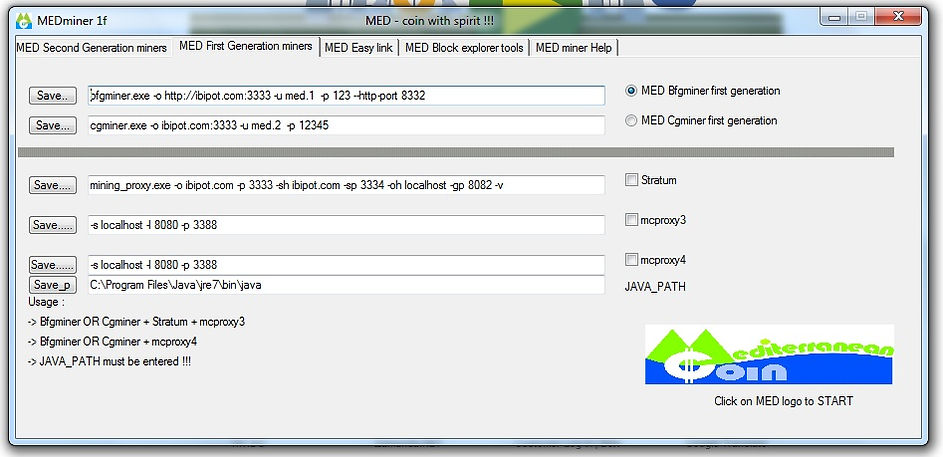Select MED Bfgminer first generation radio

(x=631, y=91)
